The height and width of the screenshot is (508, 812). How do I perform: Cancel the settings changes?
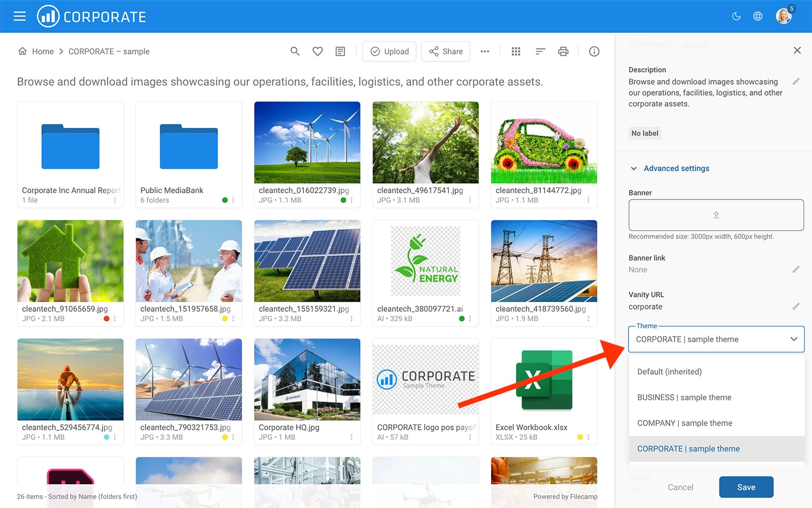click(680, 487)
